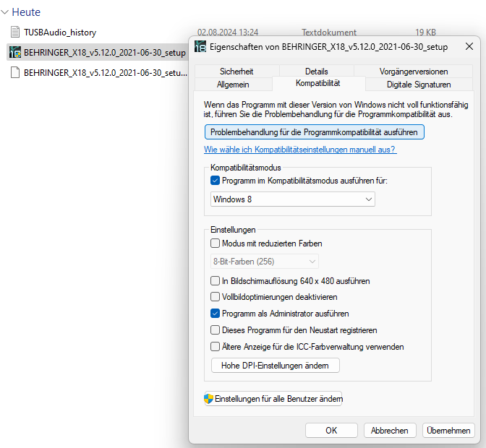Click the date 02.08.2024 13:24 cell
This screenshot has width=486, height=448.
pyautogui.click(x=228, y=32)
